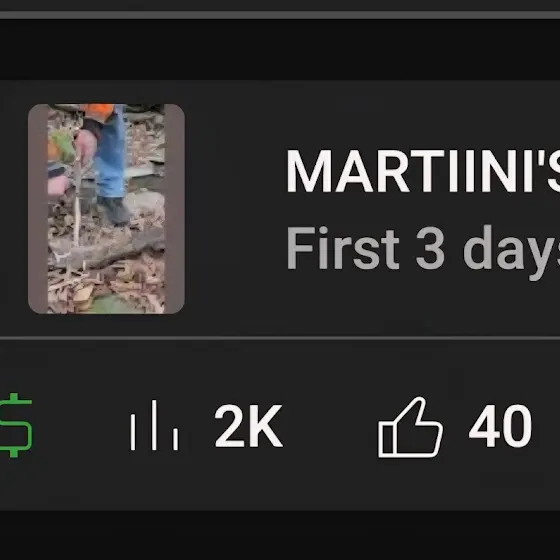The width and height of the screenshot is (560, 560).
Task: Click the 40 likes count
Action: [x=500, y=426]
